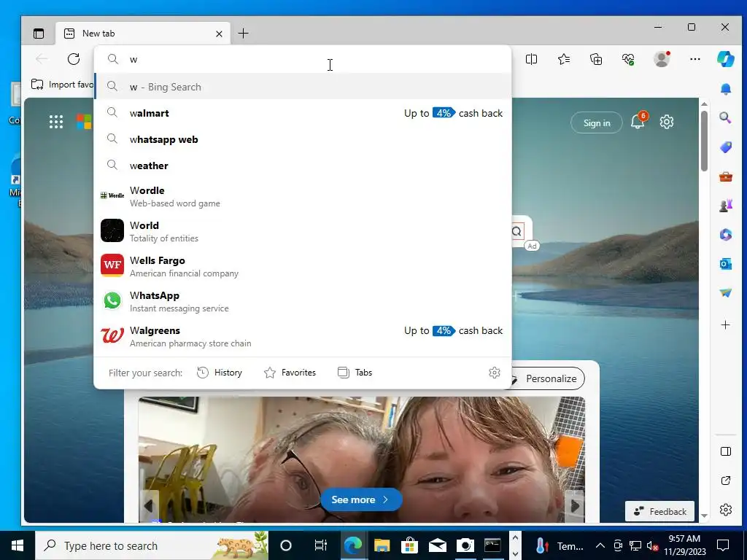Open the Windows Start menu

pyautogui.click(x=18, y=545)
